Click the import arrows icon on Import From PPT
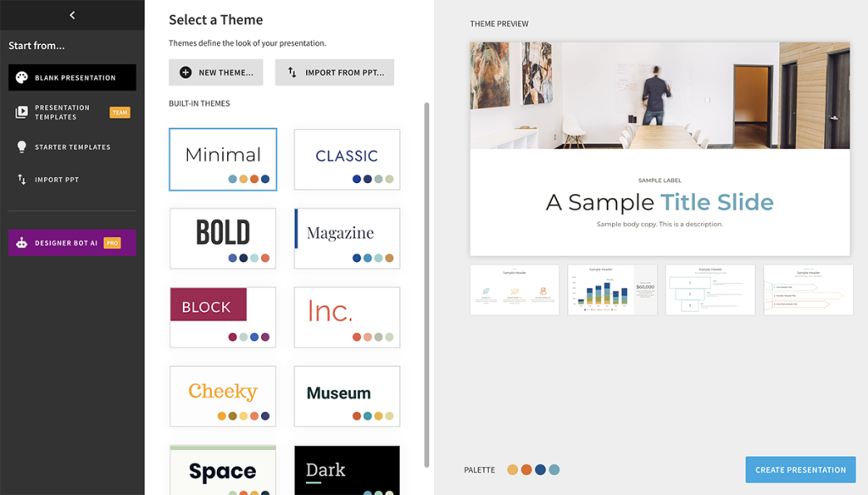 [292, 72]
